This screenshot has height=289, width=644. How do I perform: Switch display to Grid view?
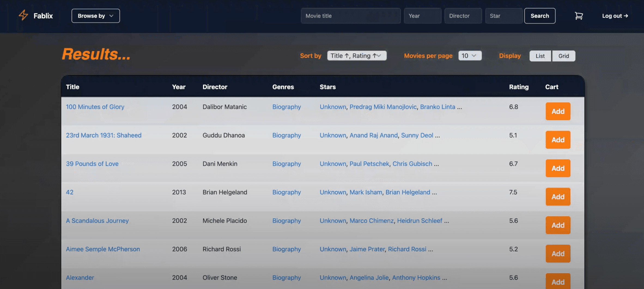click(563, 56)
